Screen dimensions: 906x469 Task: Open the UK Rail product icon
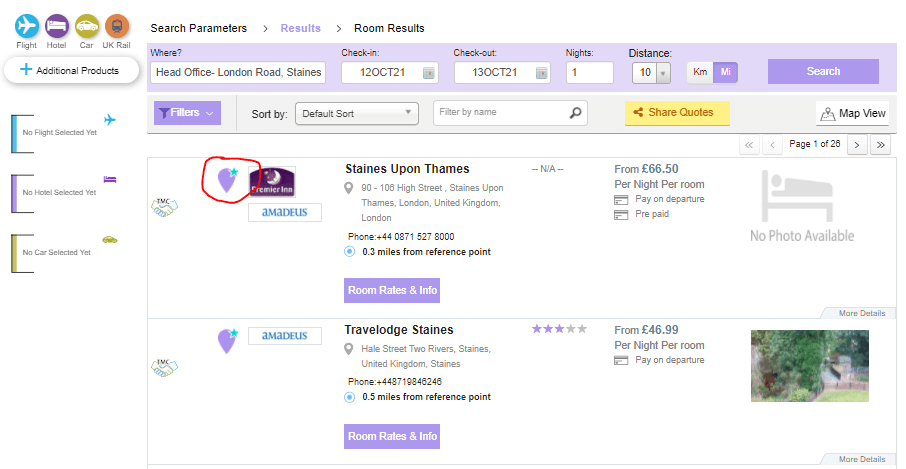(117, 27)
